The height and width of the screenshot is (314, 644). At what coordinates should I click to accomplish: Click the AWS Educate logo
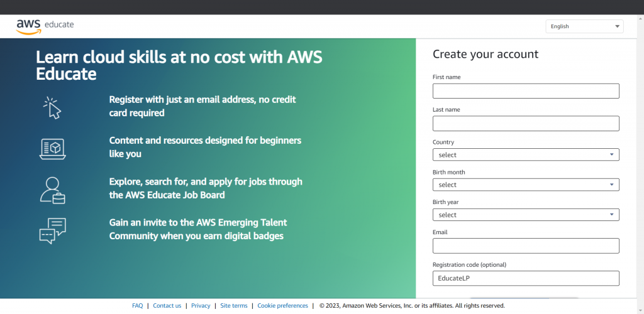coord(45,25)
